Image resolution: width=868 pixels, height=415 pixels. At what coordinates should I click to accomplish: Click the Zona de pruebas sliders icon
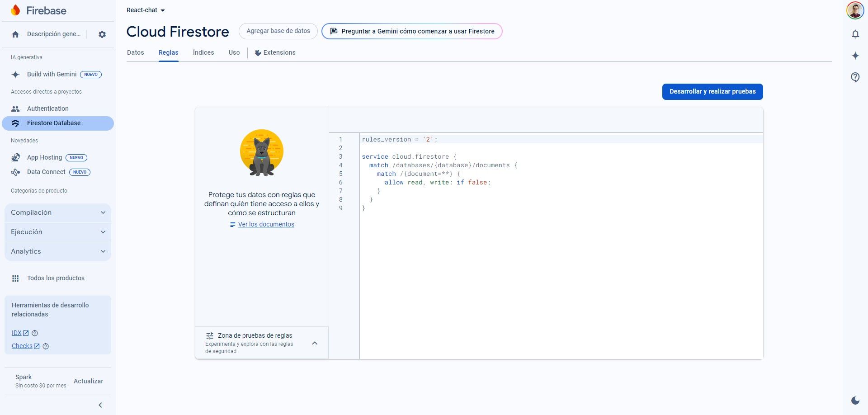[x=210, y=336]
